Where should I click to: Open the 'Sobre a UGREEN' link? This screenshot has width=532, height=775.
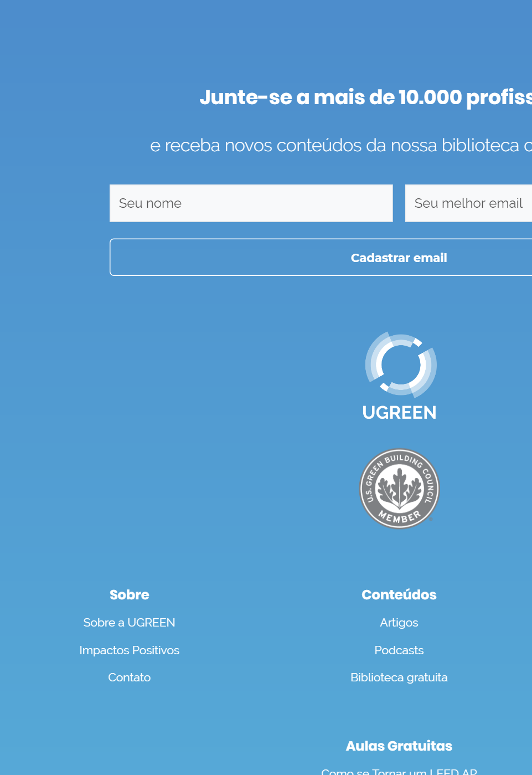coord(129,623)
